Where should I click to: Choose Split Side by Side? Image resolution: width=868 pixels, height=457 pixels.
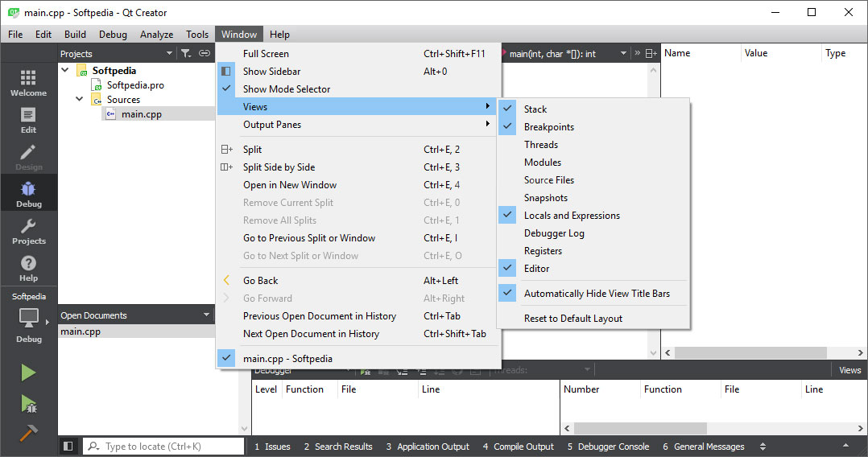[279, 167]
